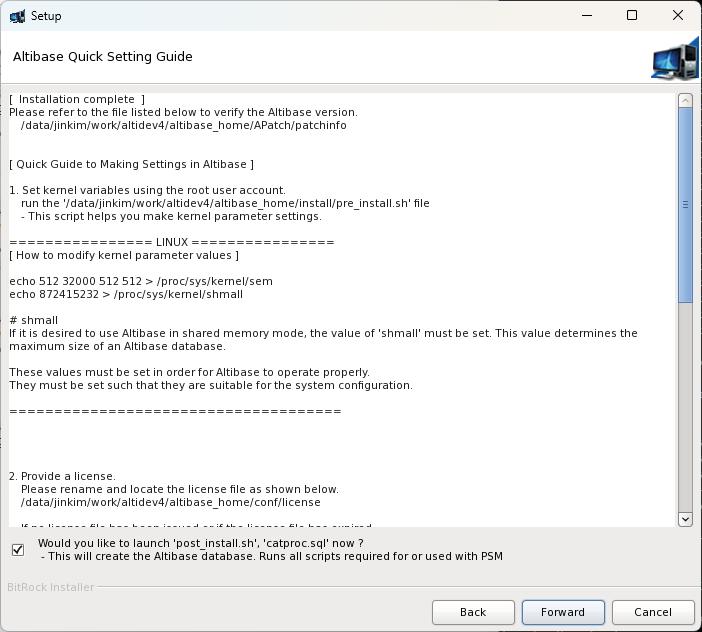Image resolution: width=702 pixels, height=632 pixels.
Task: Maximize the Setup installer window
Action: (x=632, y=16)
